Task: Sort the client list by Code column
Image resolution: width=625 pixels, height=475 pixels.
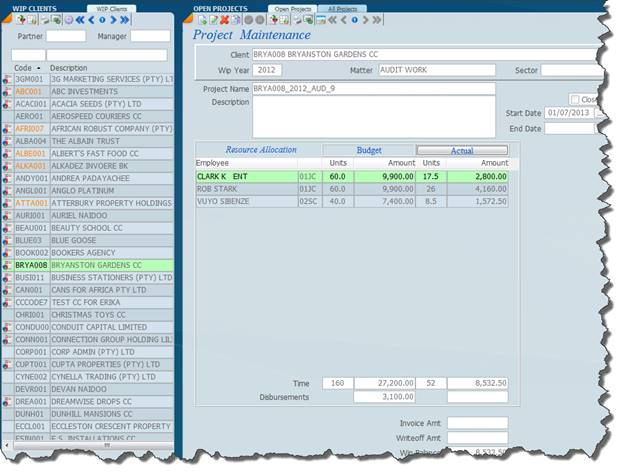Action: pyautogui.click(x=22, y=68)
